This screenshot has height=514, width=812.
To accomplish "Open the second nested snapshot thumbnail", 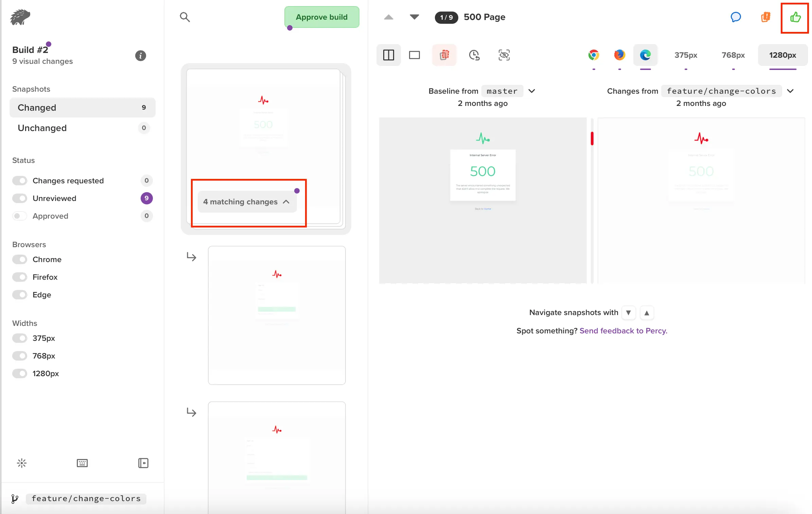I will click(x=277, y=458).
